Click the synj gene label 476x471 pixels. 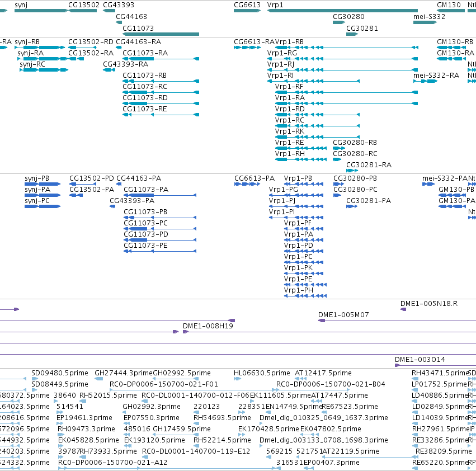coord(21,5)
